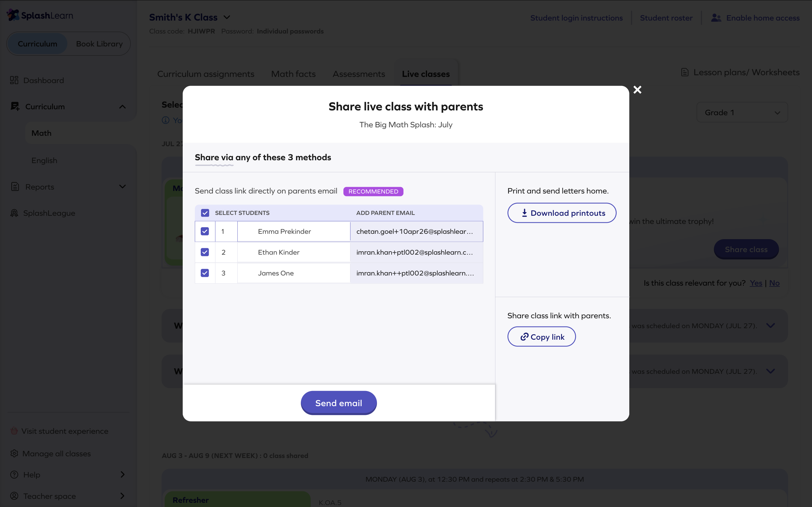Switch to the Book Library tab
Viewport: 812px width, 507px height.
pos(99,44)
